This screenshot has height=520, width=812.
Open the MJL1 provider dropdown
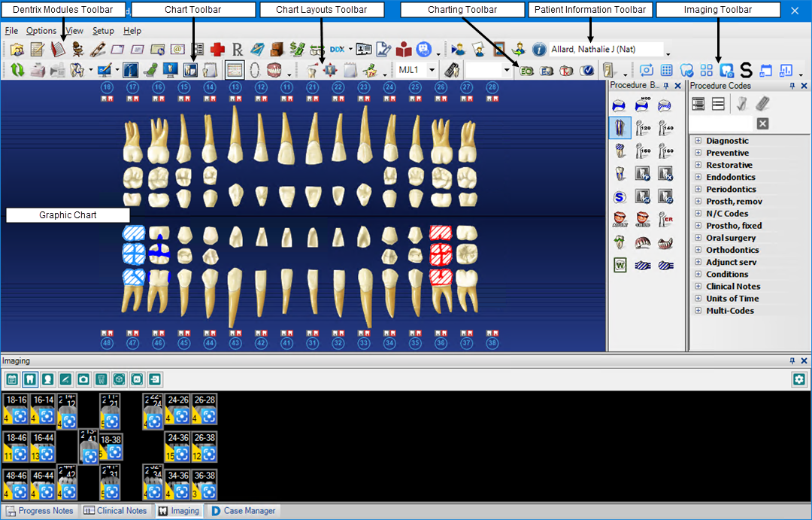coord(432,70)
